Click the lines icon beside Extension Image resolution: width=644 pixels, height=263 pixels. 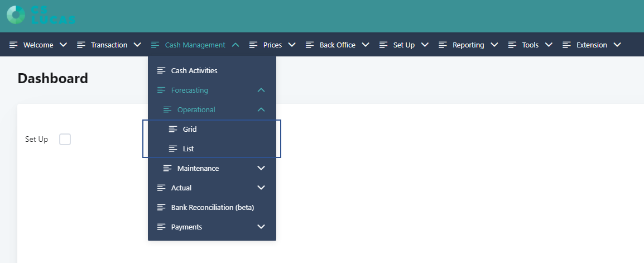(x=567, y=45)
